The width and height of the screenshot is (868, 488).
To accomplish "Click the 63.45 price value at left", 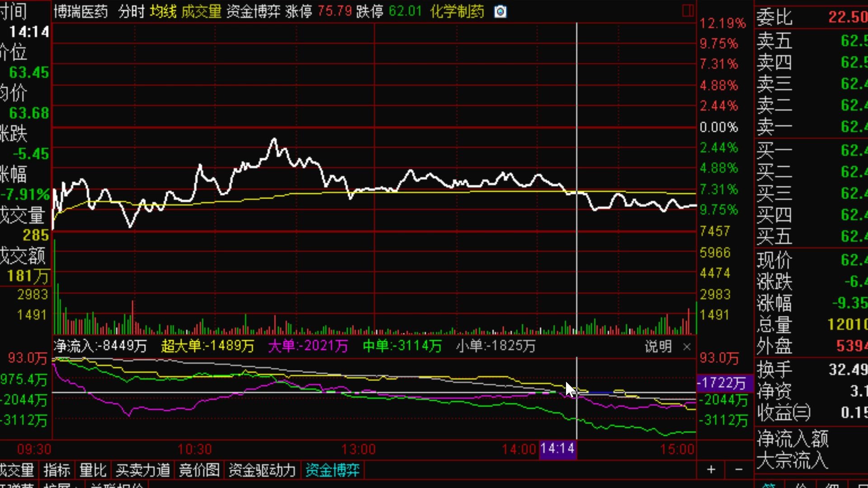I will click(29, 73).
